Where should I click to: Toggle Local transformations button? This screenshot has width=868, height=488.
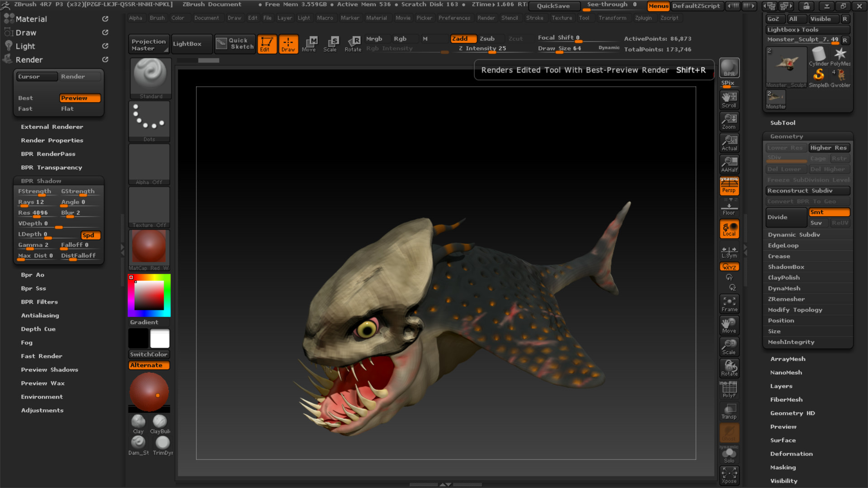click(729, 229)
